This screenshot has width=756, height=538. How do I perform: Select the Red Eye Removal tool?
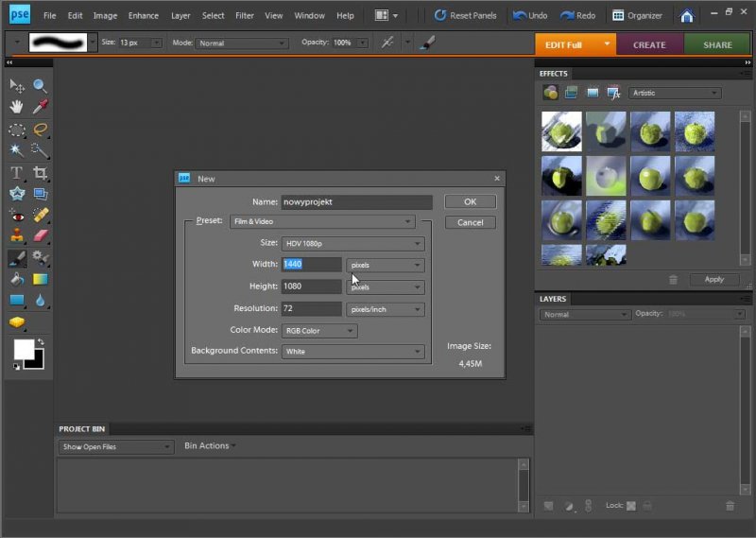16,215
